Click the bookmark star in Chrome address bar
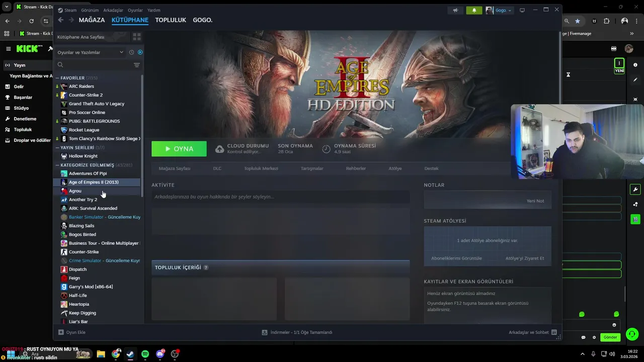This screenshot has width=644, height=362. point(578,21)
